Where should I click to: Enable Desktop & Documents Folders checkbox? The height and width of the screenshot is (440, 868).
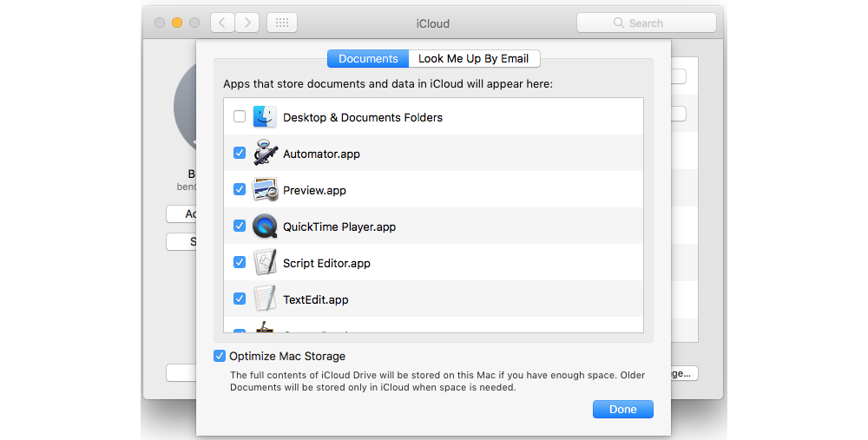(240, 117)
